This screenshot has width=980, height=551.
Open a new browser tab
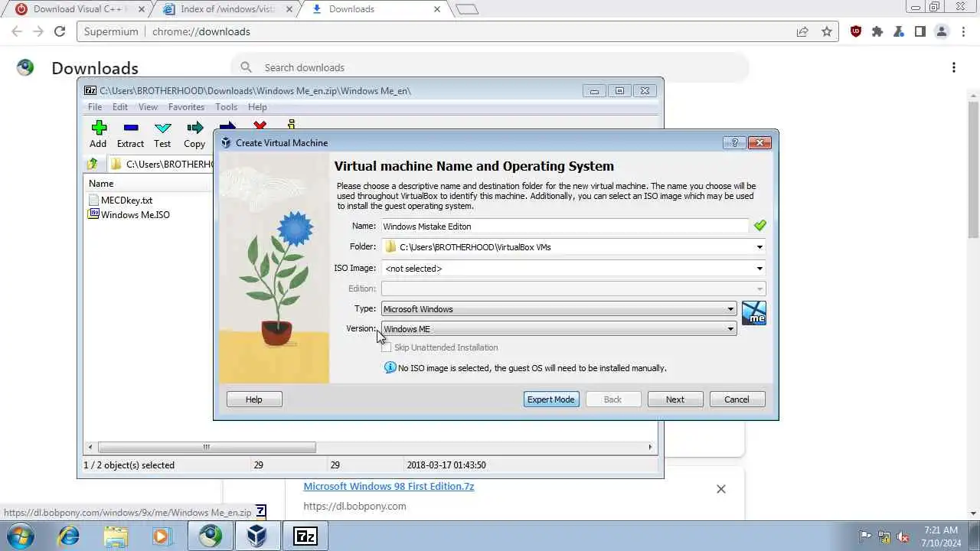click(467, 9)
